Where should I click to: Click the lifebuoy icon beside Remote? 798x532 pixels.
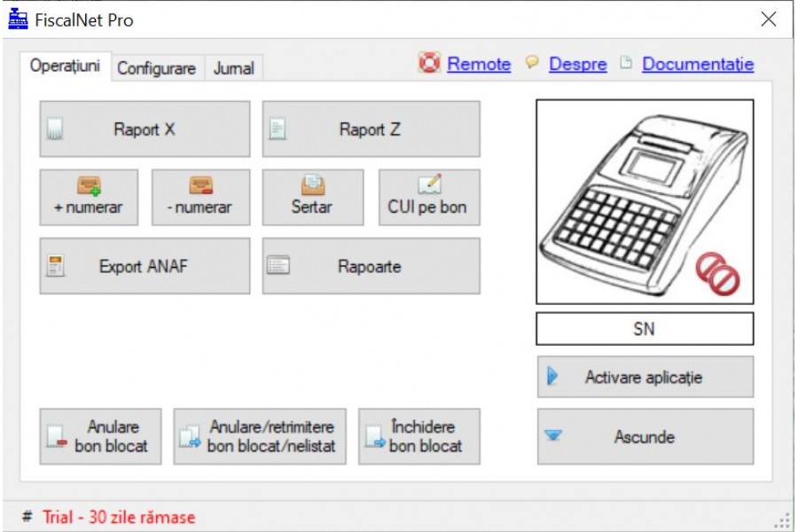429,63
